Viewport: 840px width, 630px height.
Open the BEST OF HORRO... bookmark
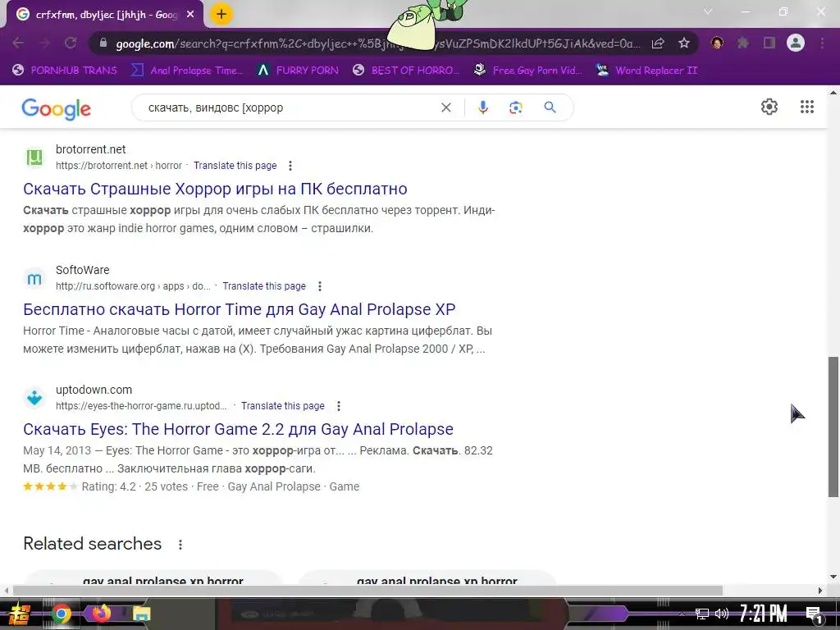click(406, 71)
